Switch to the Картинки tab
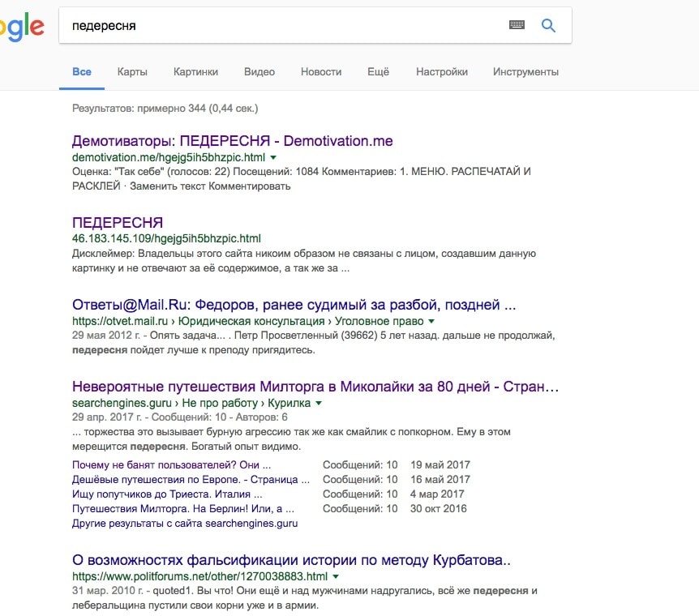 click(195, 72)
